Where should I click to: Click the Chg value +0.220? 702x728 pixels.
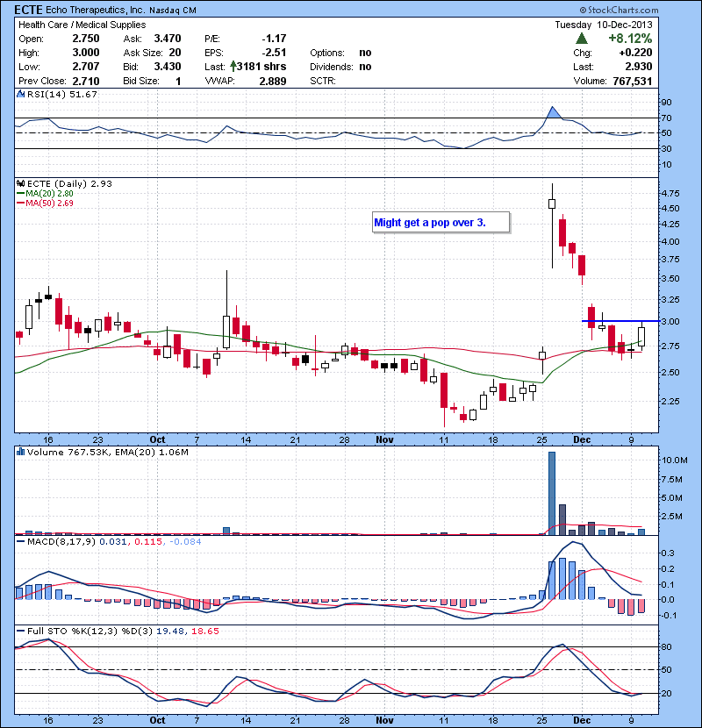(x=635, y=53)
